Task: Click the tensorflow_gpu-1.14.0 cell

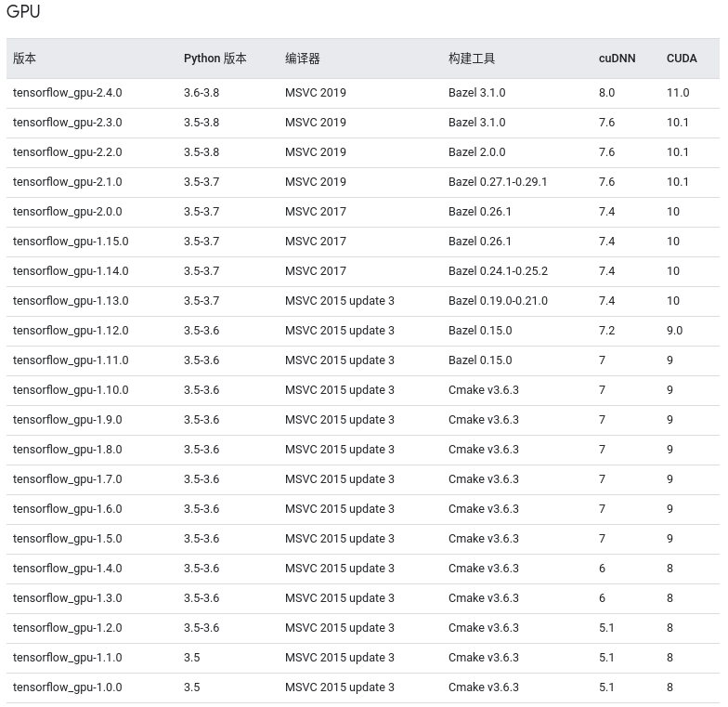Action: click(x=71, y=271)
